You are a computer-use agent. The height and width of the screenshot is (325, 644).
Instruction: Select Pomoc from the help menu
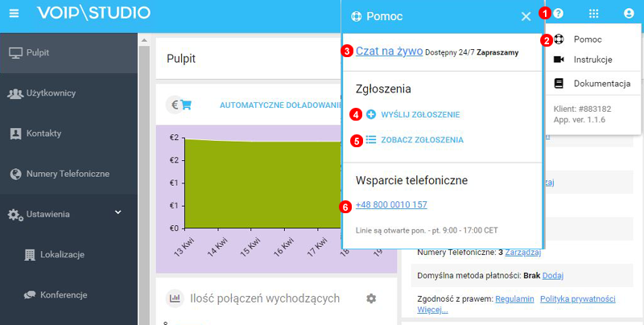pos(587,39)
